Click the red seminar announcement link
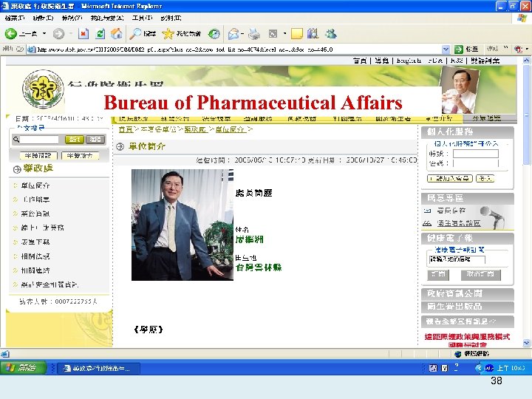This screenshot has width=532, height=399. tap(467, 340)
